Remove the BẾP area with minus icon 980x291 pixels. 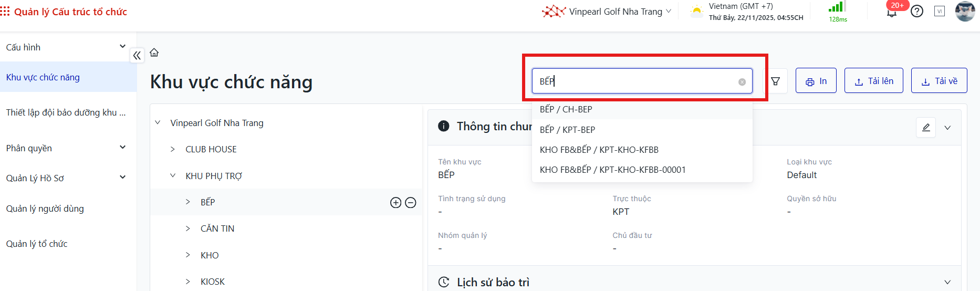pyautogui.click(x=411, y=203)
